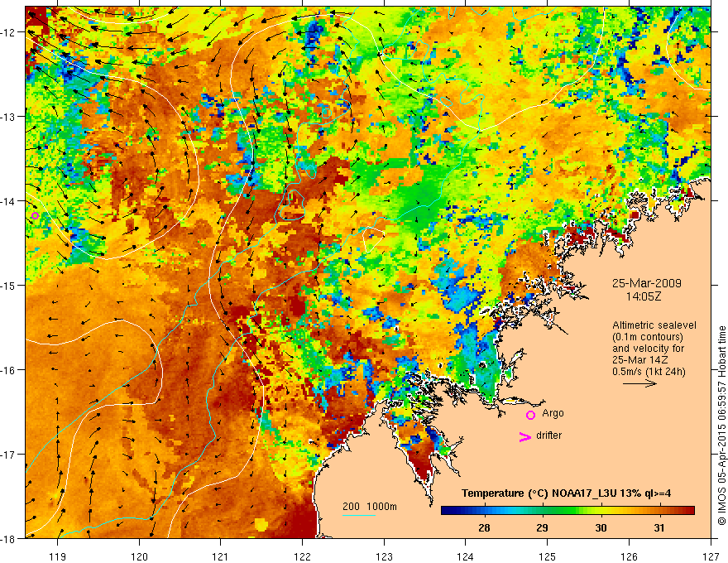This screenshot has height=563, width=728.
Task: Click the '126' longitude axis label
Action: click(629, 556)
